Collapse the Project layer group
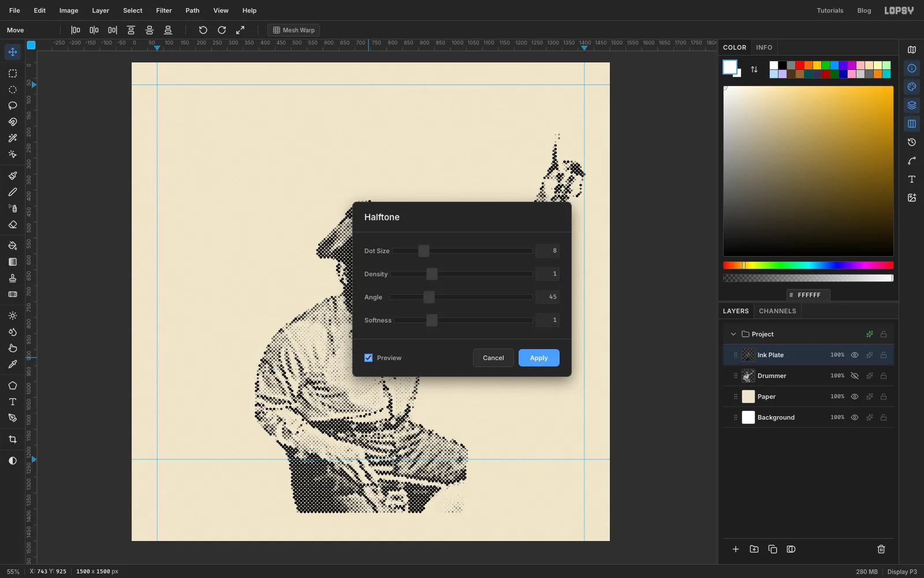This screenshot has height=578, width=924. point(733,334)
